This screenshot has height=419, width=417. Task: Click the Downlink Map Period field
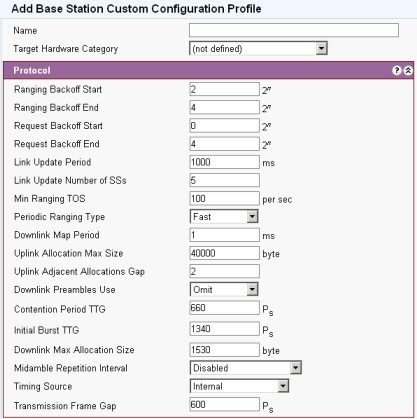point(224,235)
